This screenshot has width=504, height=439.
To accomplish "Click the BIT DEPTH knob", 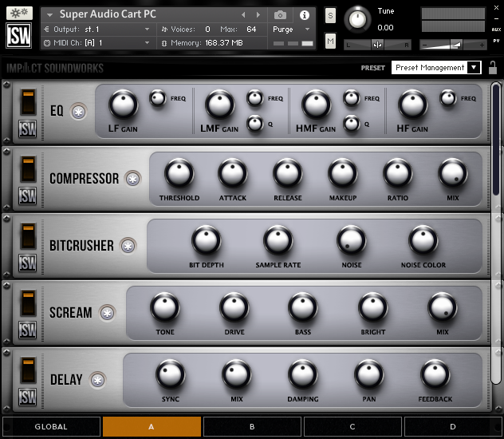I will pos(206,240).
